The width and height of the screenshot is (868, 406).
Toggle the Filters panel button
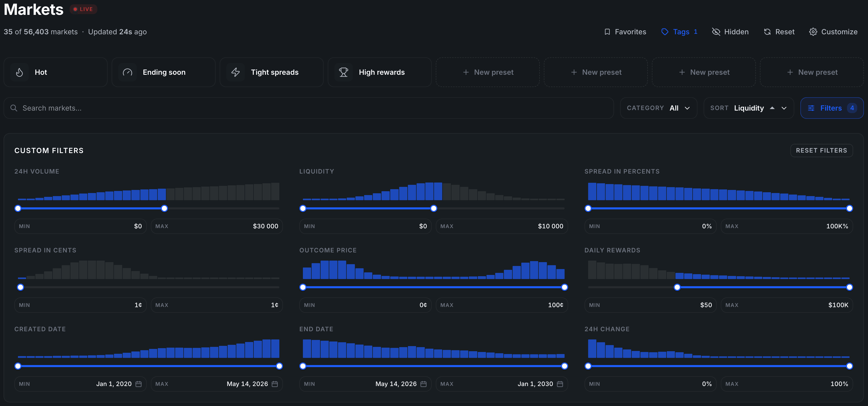pos(832,108)
